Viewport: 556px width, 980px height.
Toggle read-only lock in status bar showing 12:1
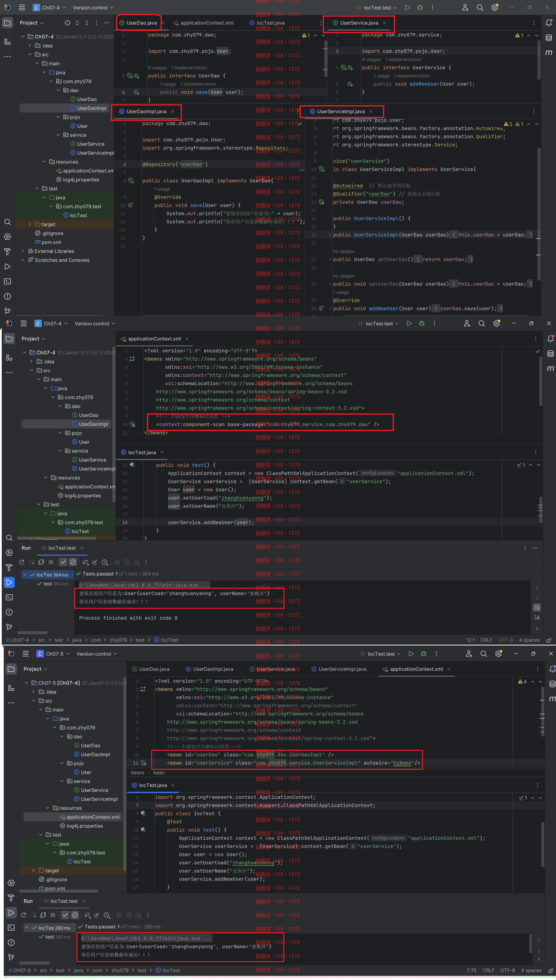548,640
